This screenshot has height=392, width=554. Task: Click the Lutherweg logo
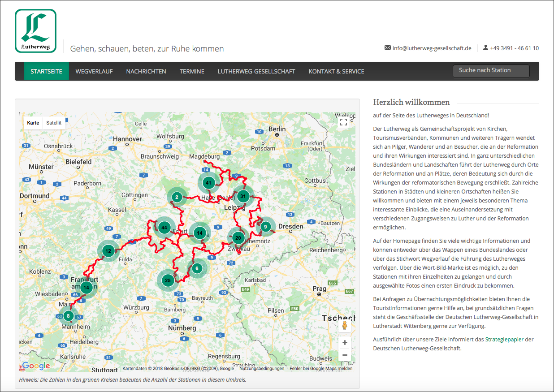tap(36, 31)
